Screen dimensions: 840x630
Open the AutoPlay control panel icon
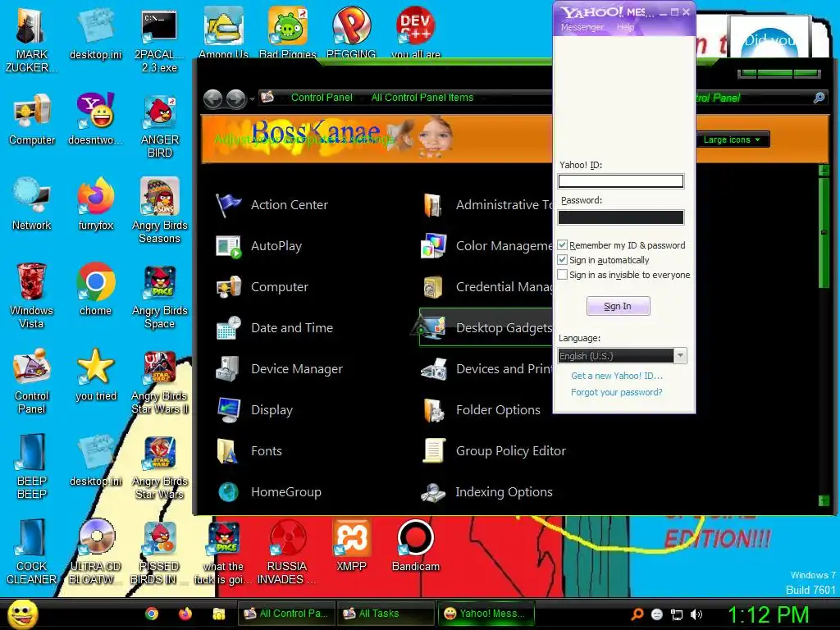[x=229, y=246]
